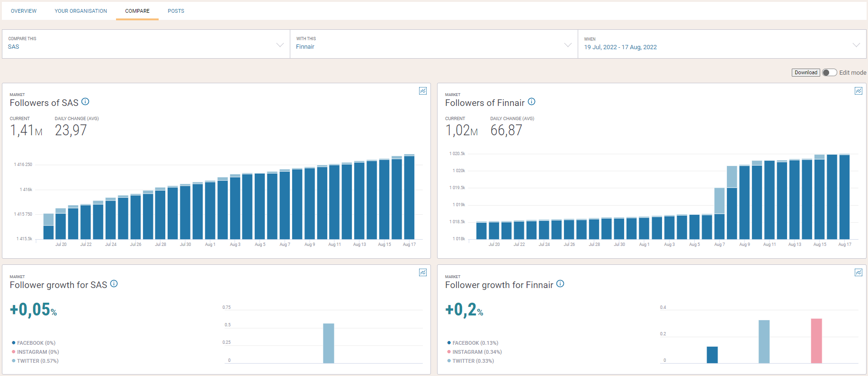The image size is (868, 376).
Task: Click the Follower growth for Finnair title
Action: point(499,285)
